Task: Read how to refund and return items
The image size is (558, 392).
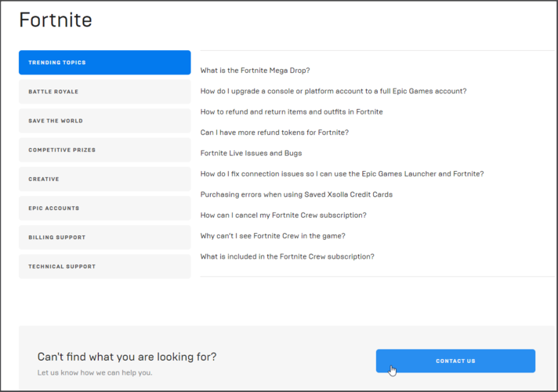Action: pyautogui.click(x=292, y=112)
